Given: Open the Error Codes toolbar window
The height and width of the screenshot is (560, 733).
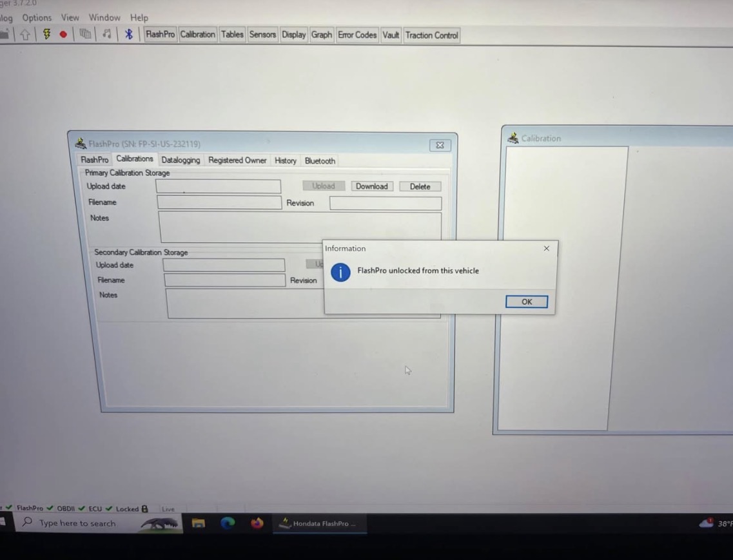Looking at the screenshot, I should tap(357, 35).
